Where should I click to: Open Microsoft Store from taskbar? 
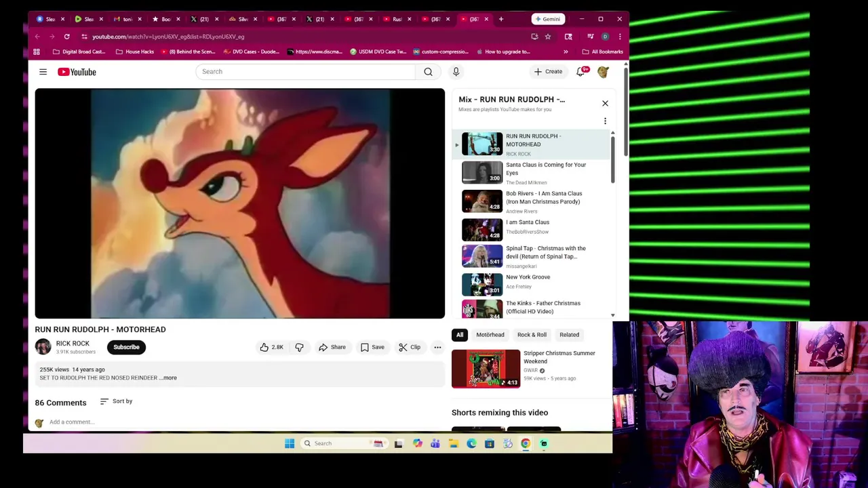point(489,443)
